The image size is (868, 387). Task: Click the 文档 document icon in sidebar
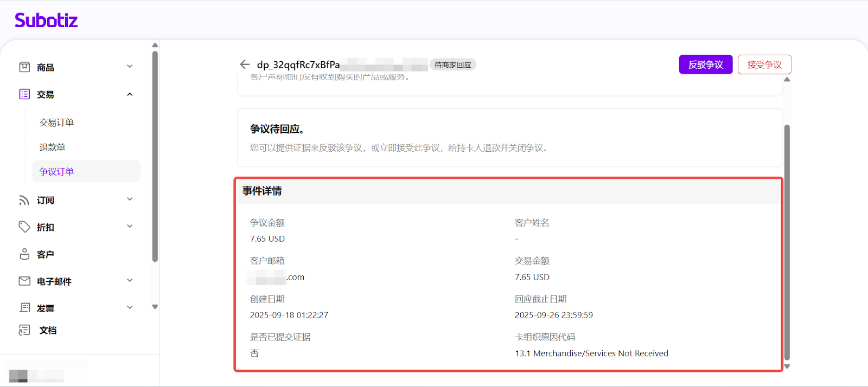tap(24, 330)
